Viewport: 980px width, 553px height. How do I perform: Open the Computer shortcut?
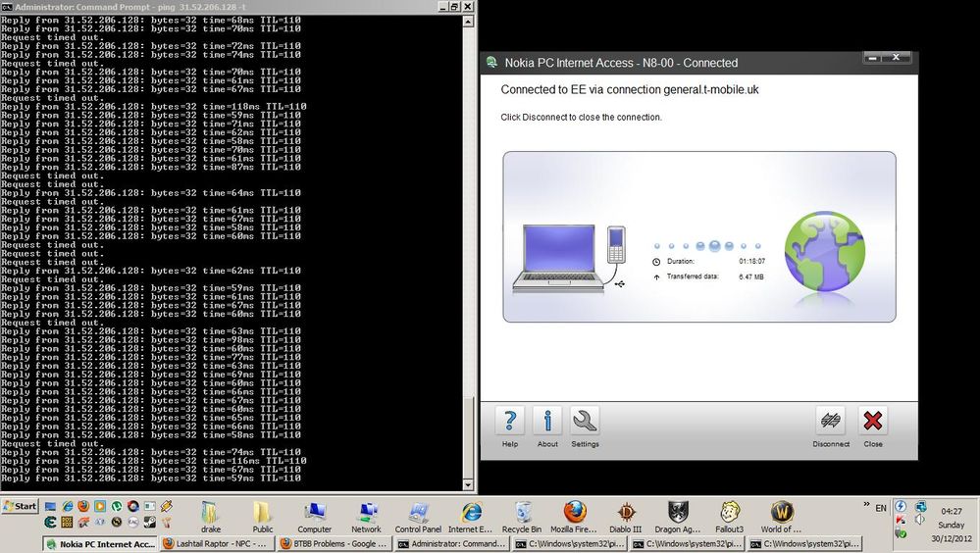[x=314, y=518]
